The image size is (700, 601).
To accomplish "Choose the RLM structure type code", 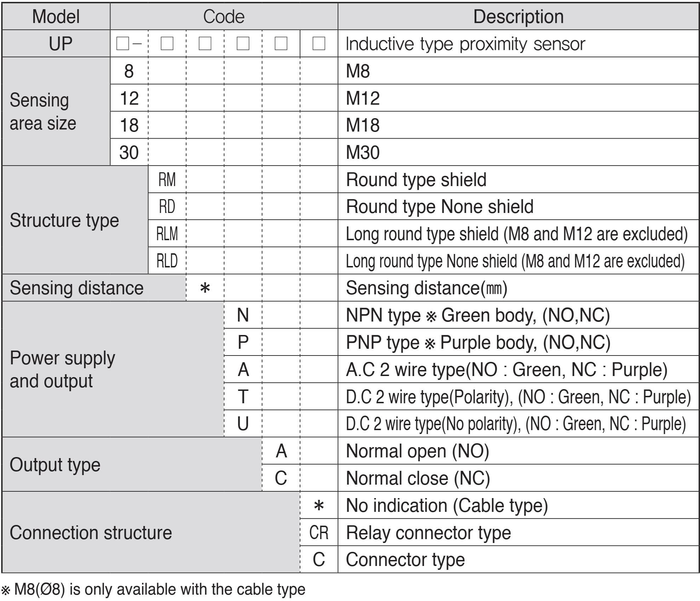I will [167, 234].
